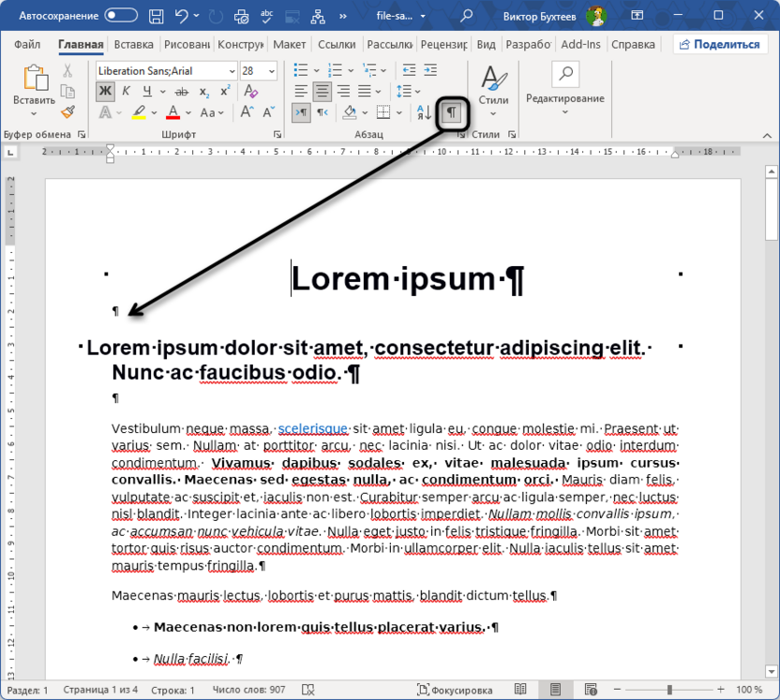
Task: Click the Paste (Вставить) clipboard icon
Action: pyautogui.click(x=36, y=78)
